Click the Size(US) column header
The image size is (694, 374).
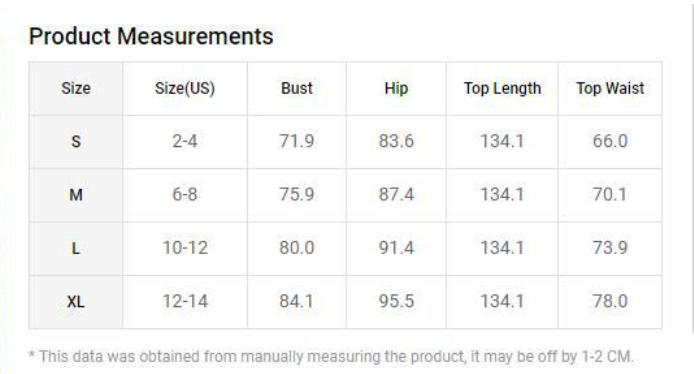point(185,89)
